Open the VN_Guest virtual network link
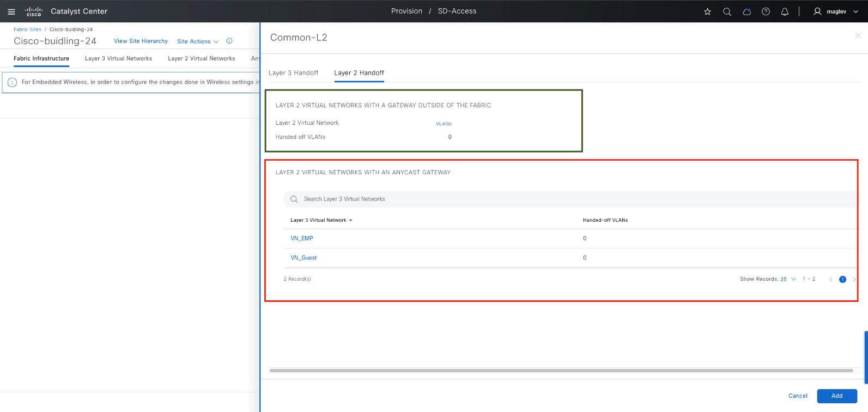The width and height of the screenshot is (868, 412). coord(304,258)
